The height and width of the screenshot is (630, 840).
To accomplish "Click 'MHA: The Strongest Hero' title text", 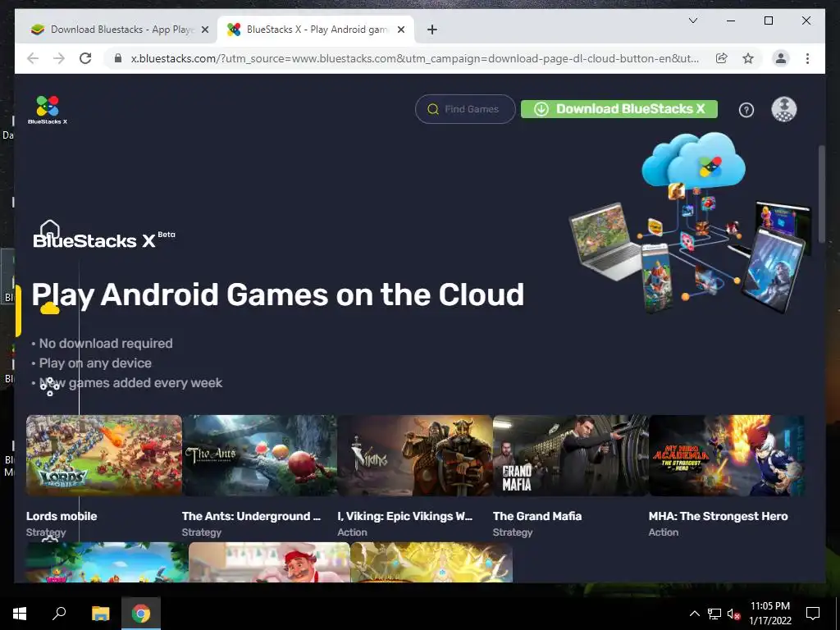I will pos(719,516).
